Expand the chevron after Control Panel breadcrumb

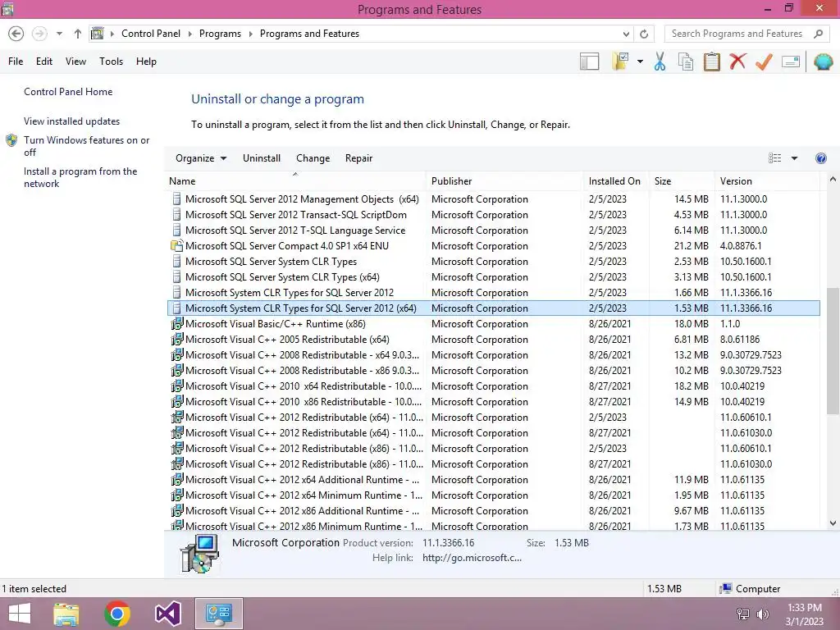click(189, 34)
